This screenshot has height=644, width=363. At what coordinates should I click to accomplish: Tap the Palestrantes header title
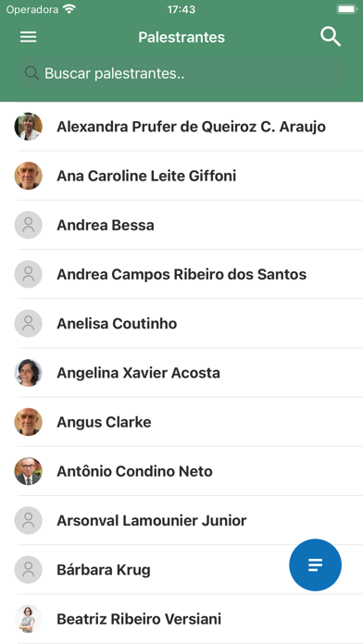tap(181, 37)
